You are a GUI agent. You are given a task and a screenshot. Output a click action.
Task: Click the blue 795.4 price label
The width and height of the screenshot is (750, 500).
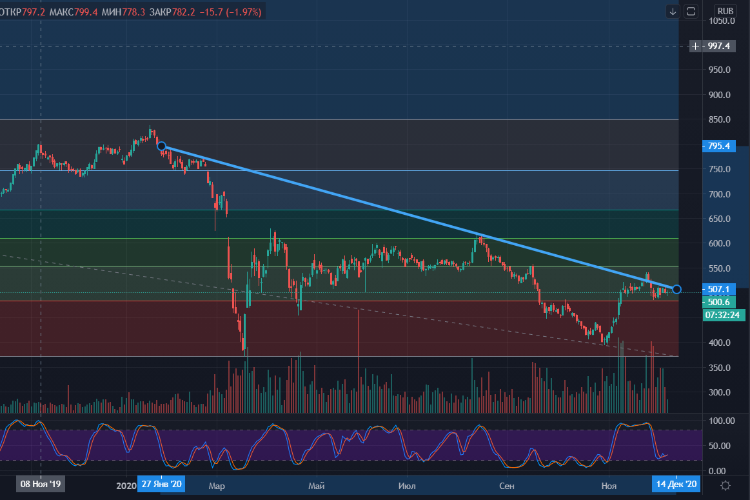[718, 145]
